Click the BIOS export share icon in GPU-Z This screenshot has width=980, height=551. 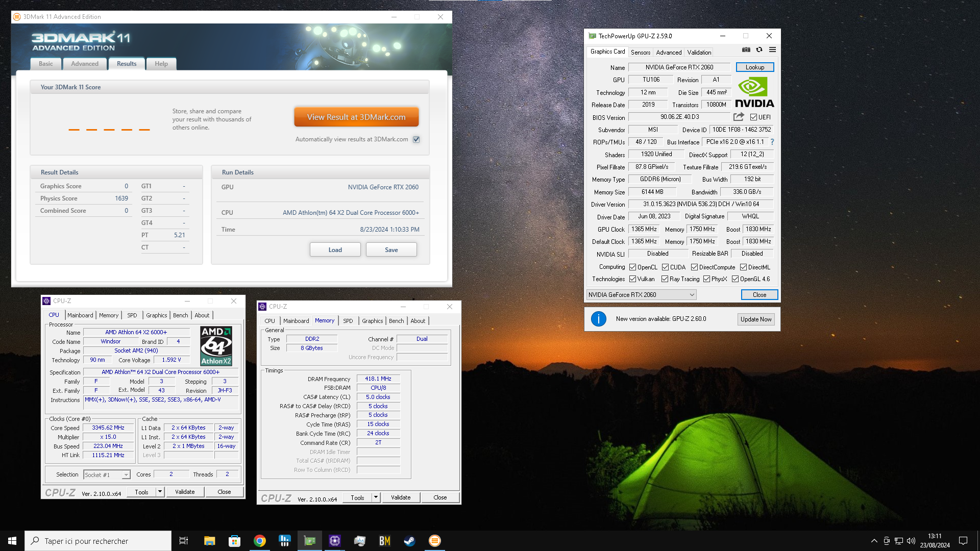click(739, 117)
